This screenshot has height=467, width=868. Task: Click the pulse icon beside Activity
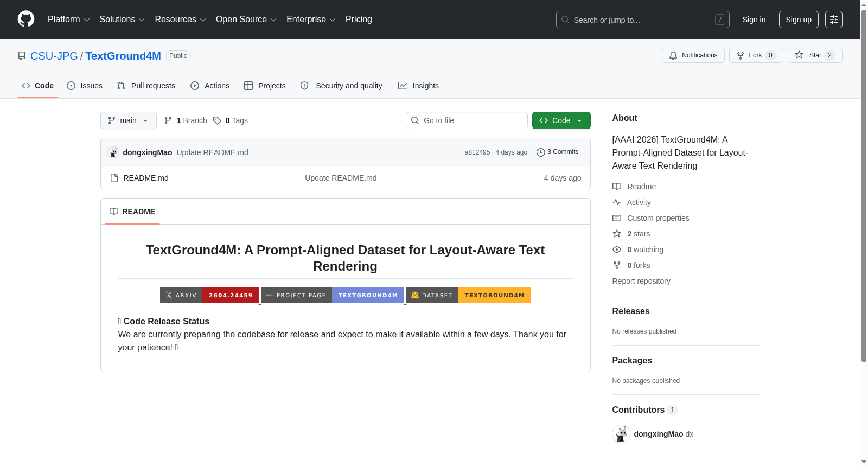tap(617, 202)
